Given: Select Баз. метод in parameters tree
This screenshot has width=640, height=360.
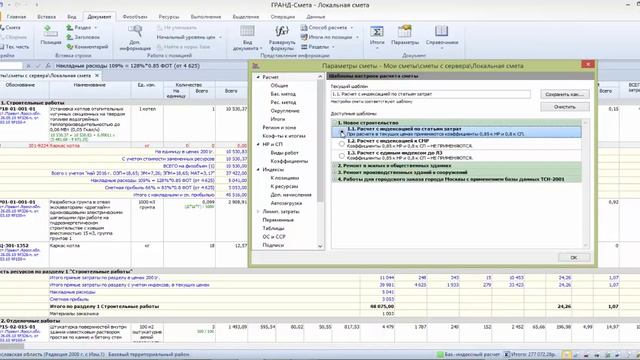Looking at the screenshot, I should tap(283, 94).
